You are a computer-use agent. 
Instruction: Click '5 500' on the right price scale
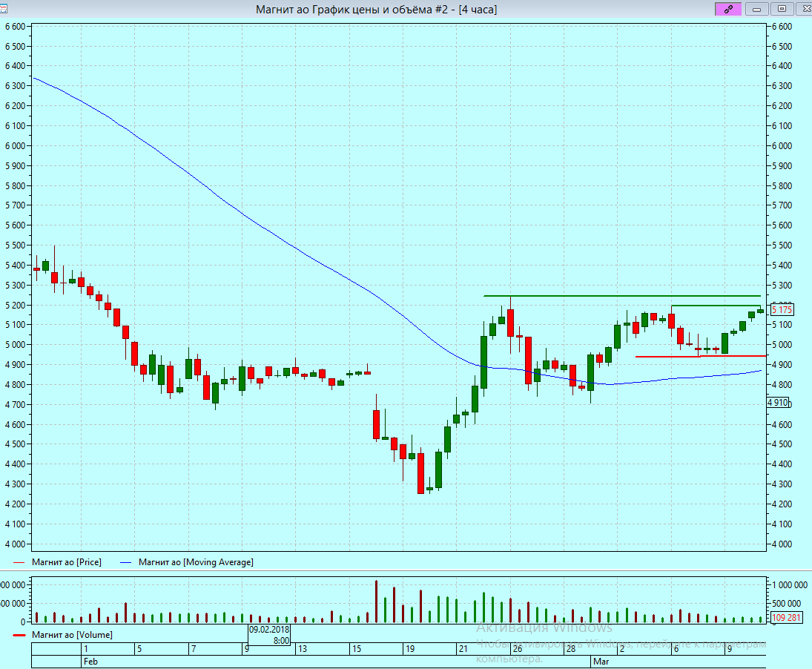coord(782,245)
